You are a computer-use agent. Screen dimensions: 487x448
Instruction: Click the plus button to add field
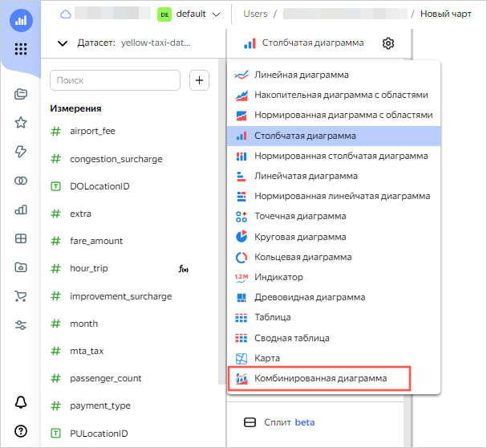(x=199, y=80)
